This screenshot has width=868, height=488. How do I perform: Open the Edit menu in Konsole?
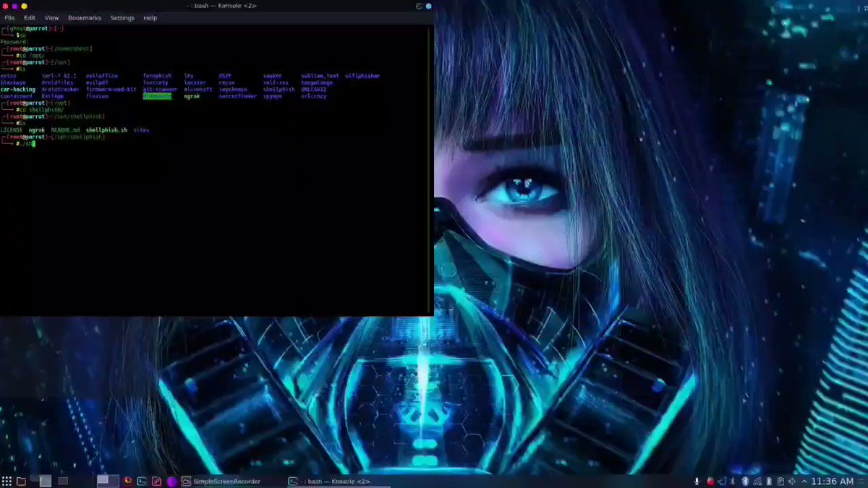coord(30,17)
